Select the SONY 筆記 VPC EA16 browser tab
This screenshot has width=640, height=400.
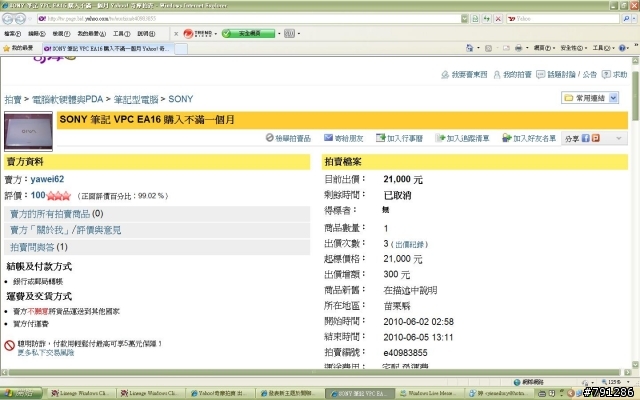[108, 49]
